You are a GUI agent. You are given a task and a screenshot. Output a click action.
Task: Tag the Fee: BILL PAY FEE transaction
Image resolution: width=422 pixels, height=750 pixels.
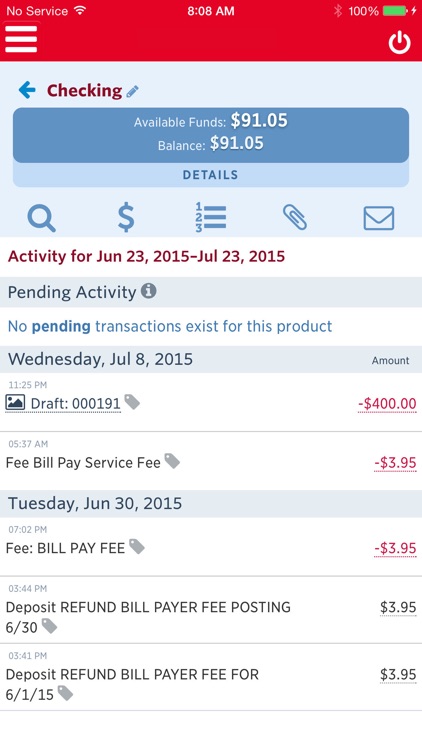(x=137, y=546)
